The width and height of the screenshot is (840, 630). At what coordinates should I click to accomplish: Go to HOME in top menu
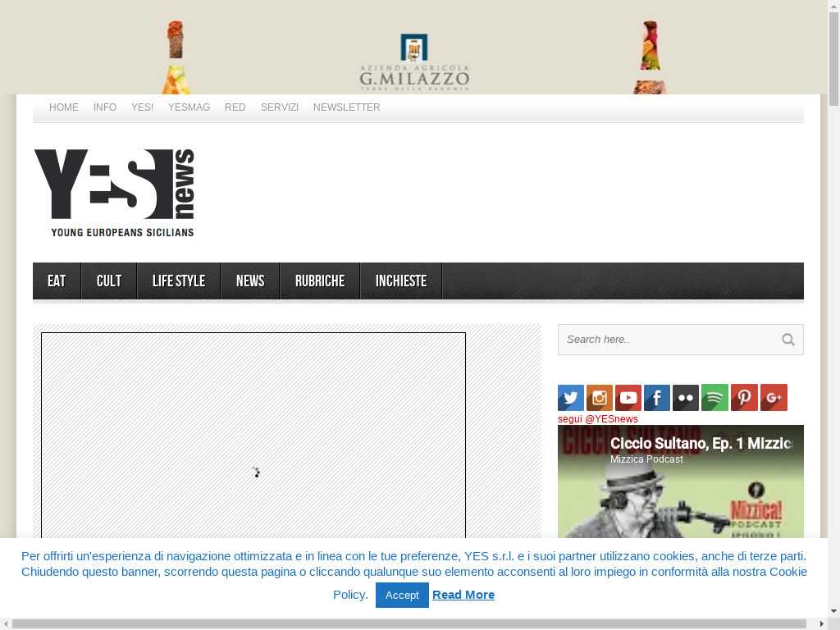64,107
